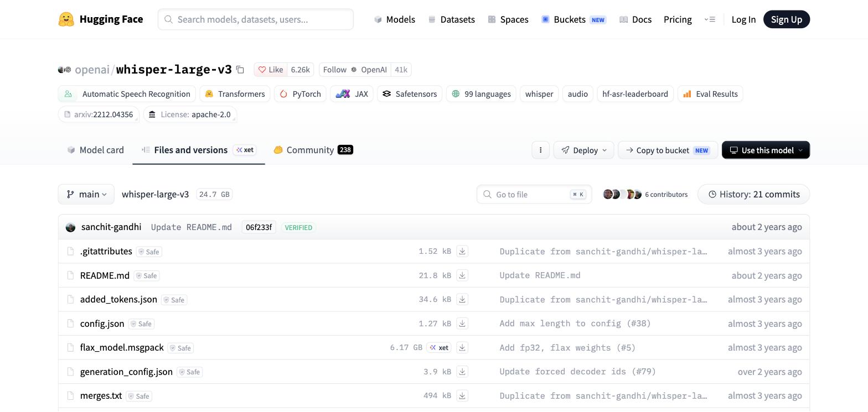Download the config.json file
This screenshot has width=868, height=412.
pyautogui.click(x=462, y=324)
